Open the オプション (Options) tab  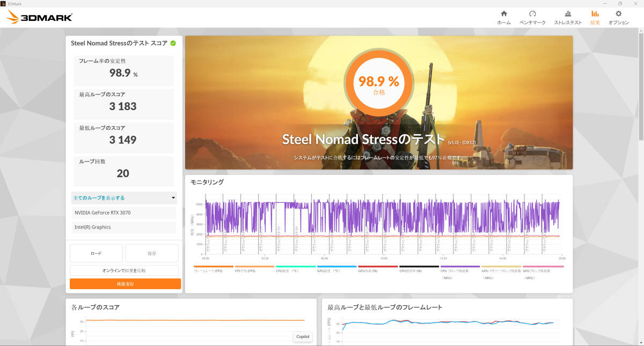(618, 18)
